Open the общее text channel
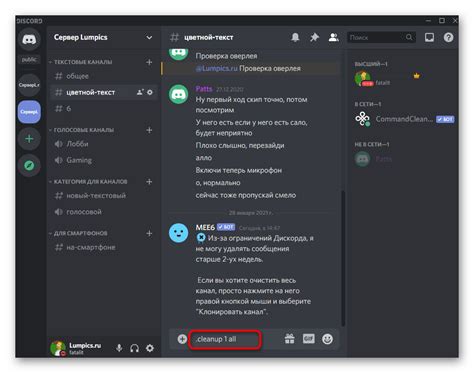The height and width of the screenshot is (373, 474). [103, 76]
